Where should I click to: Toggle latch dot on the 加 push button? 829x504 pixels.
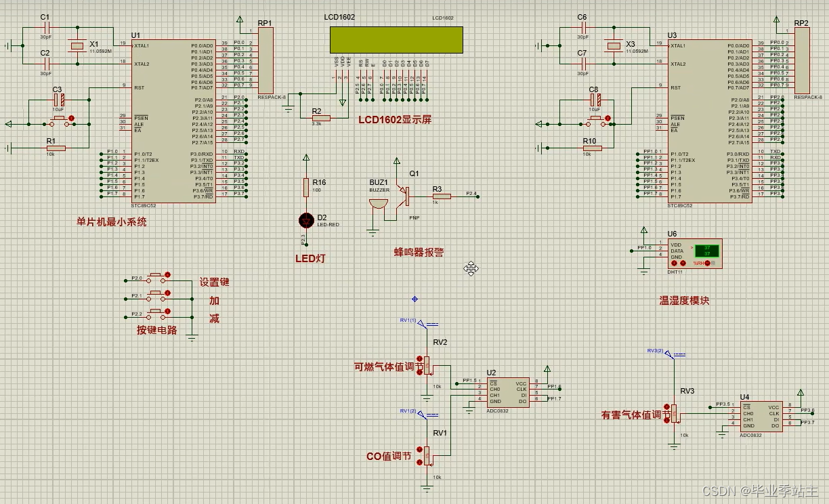pos(168,293)
